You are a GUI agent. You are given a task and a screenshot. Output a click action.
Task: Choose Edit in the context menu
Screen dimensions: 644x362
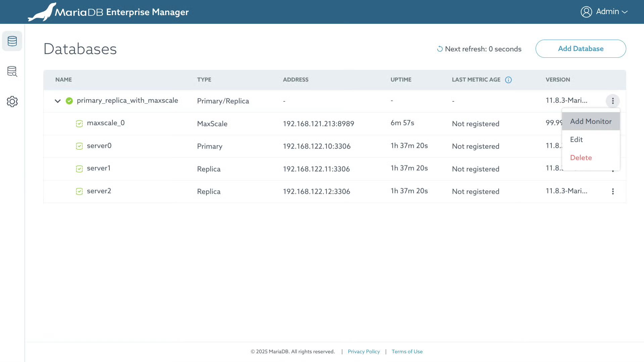tap(576, 140)
